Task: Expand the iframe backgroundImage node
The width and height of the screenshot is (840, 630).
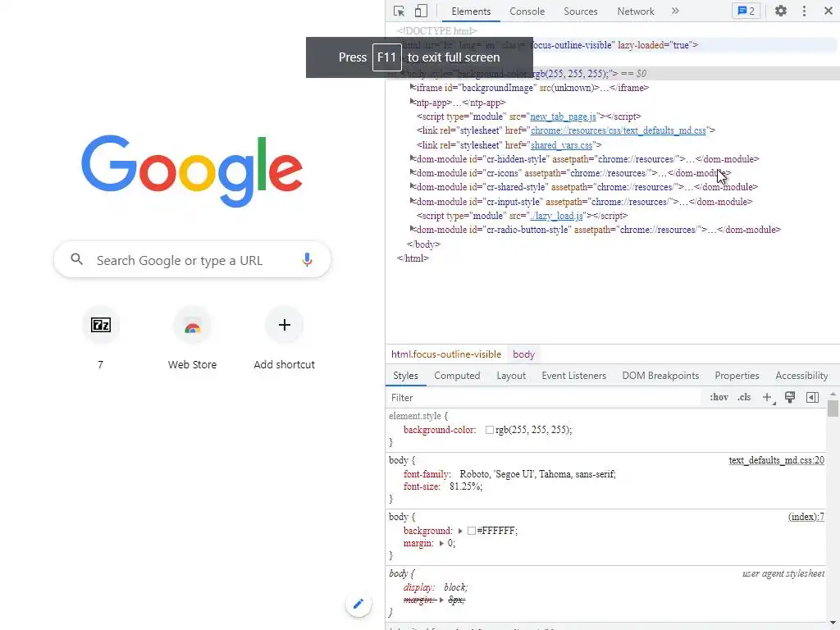Action: (x=413, y=87)
